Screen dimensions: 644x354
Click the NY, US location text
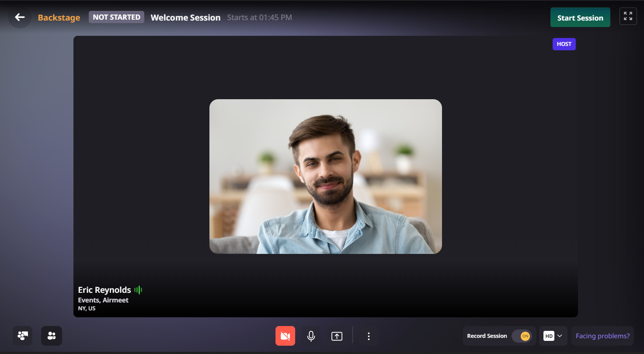pos(87,309)
